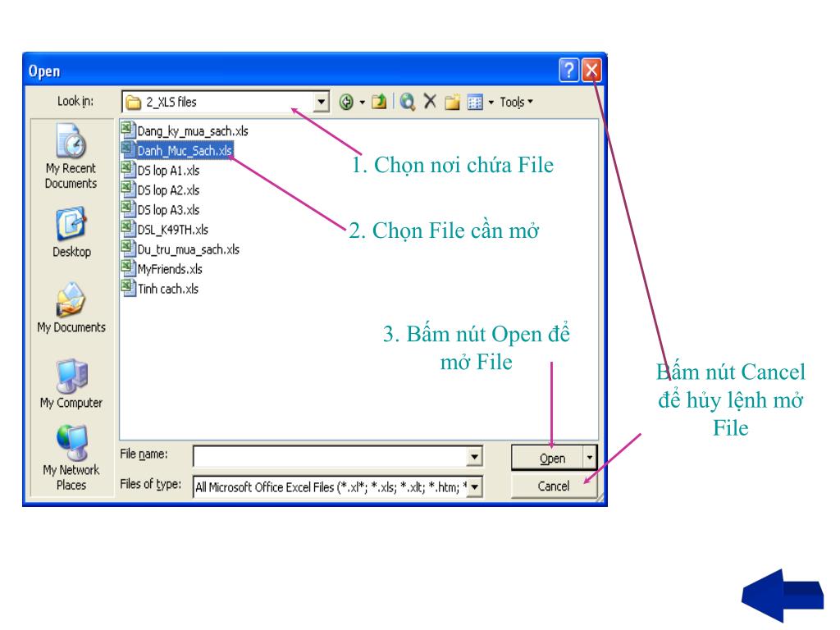Viewport: 840px width, 630px height.
Task: Open the Open button options arrow
Action: 590,458
